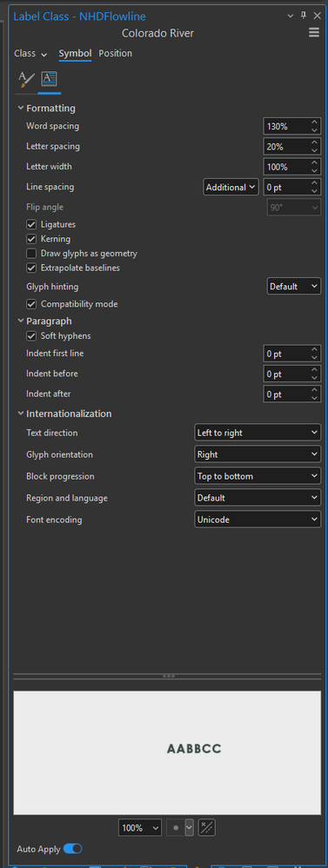Open the Region and language dropdown
This screenshot has width=328, height=868.
pyautogui.click(x=258, y=498)
